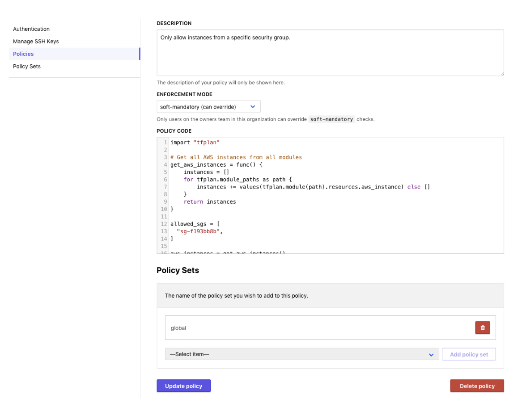Click the "sg-f193bb8b" string in code
509x420 pixels.
[198, 231]
